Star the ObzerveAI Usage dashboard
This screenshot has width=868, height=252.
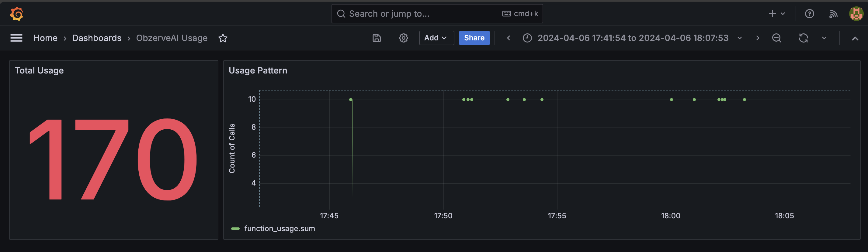[x=223, y=38]
